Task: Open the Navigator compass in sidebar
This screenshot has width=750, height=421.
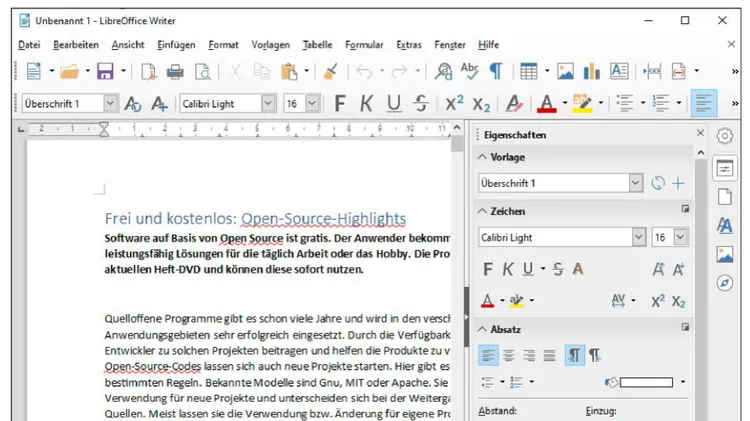Action: (x=725, y=283)
